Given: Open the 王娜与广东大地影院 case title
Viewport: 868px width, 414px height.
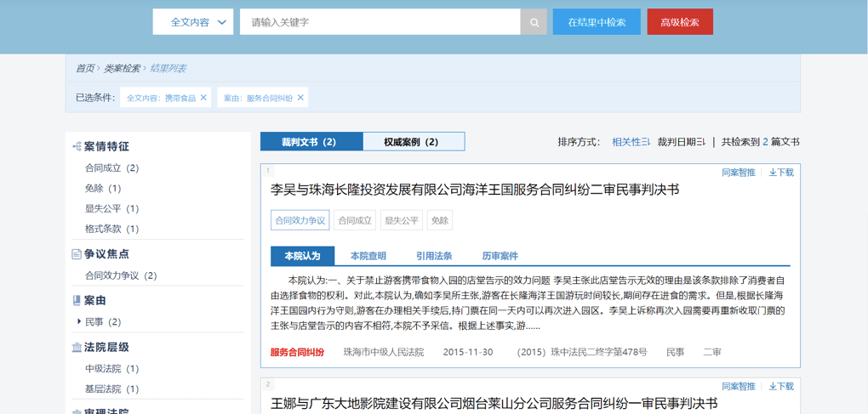Looking at the screenshot, I should click(x=494, y=403).
